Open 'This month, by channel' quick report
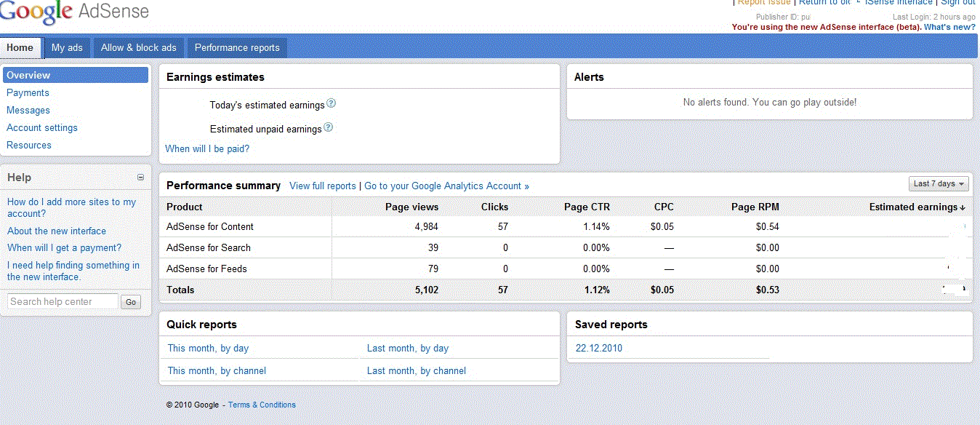This screenshot has height=425, width=980. 217,371
